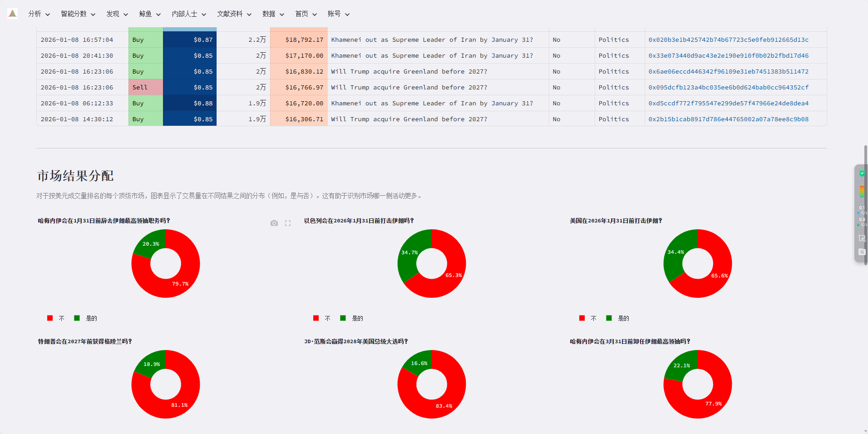Expand the Khamenei chart to fullscreen

pyautogui.click(x=288, y=223)
